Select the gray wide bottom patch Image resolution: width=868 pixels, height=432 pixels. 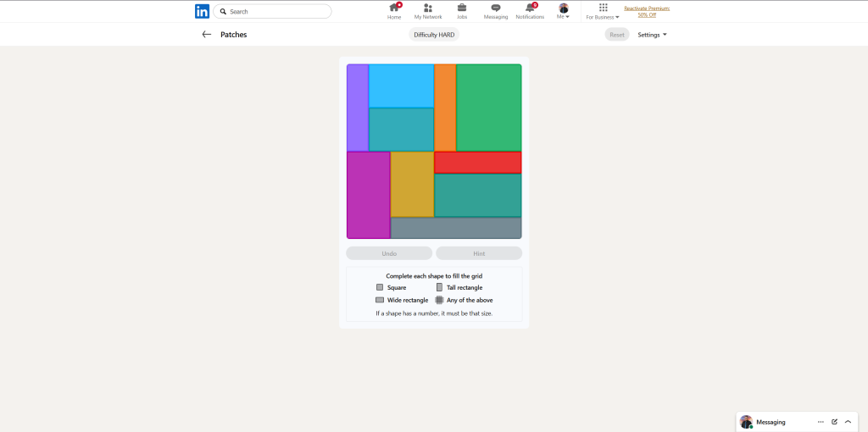click(456, 228)
